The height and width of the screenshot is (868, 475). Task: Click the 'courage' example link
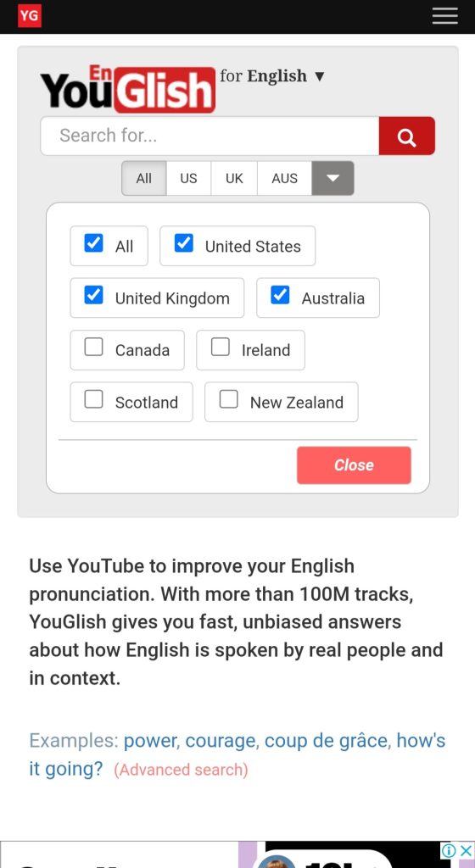221,741
